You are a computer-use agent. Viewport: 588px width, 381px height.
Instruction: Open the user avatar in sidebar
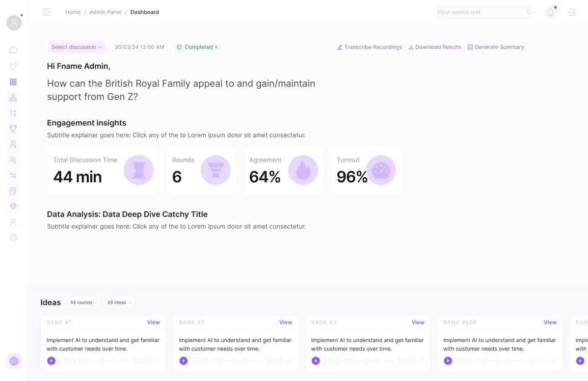pyautogui.click(x=14, y=23)
